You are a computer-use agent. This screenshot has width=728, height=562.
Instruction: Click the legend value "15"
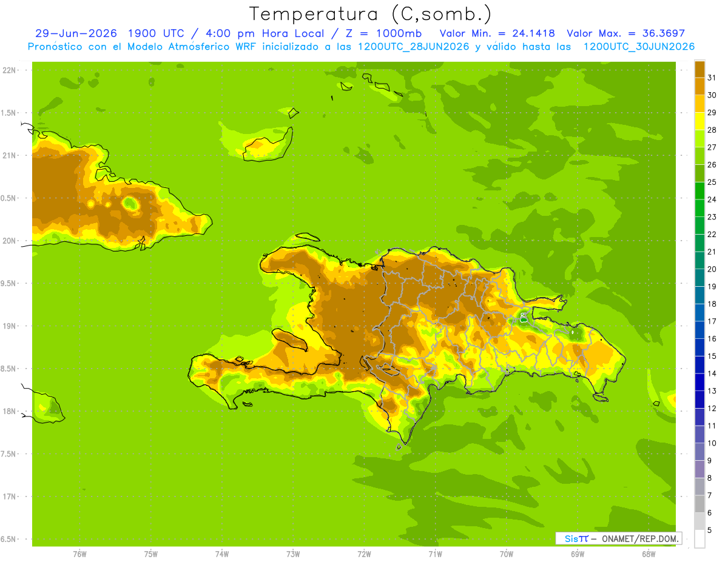(x=712, y=356)
